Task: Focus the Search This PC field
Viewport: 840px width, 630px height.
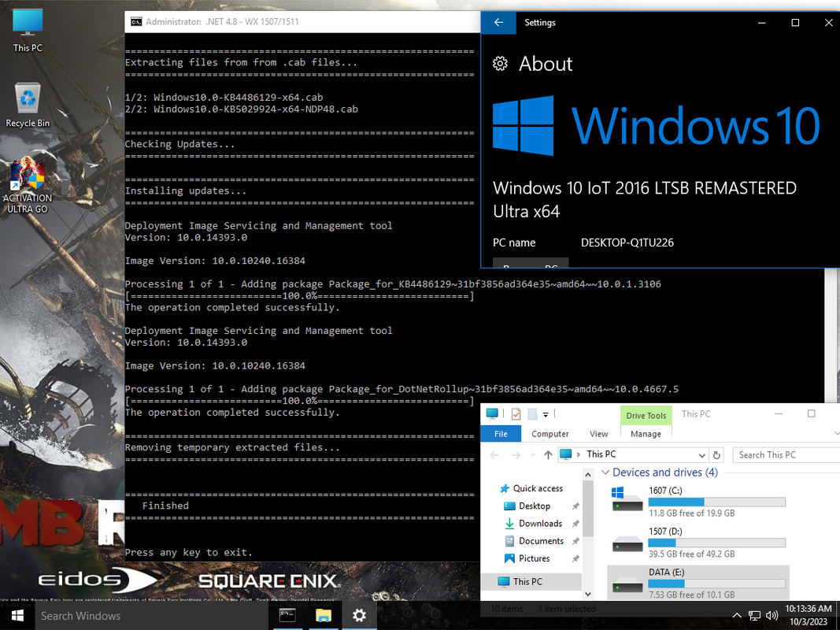Action: pos(786,455)
